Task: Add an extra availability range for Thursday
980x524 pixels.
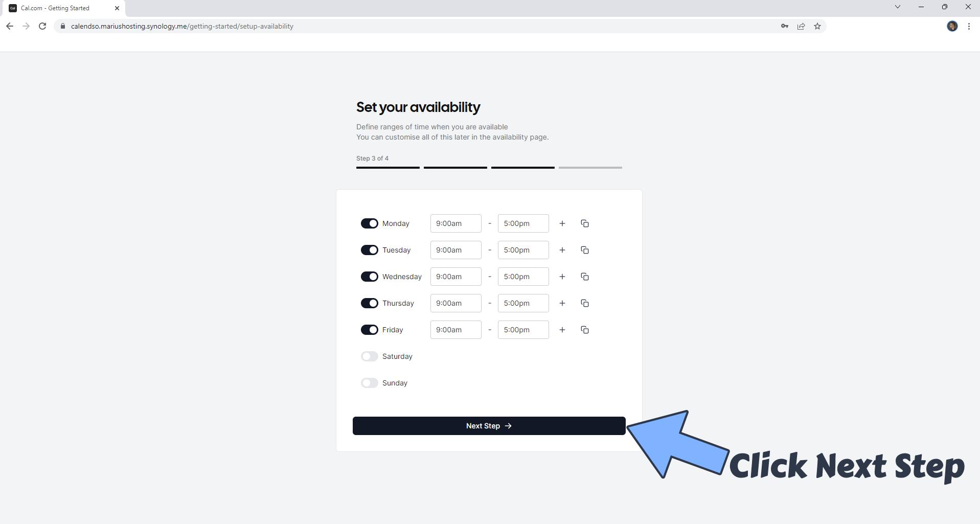Action: click(562, 303)
